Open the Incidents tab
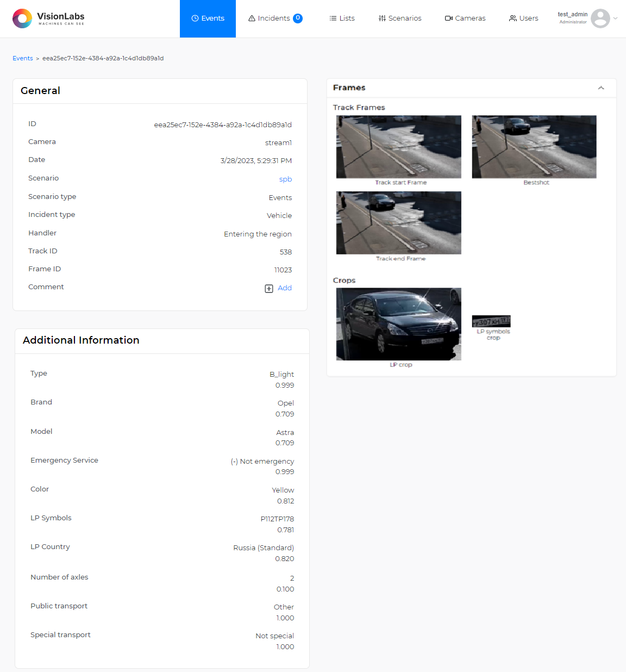626x672 pixels. coord(275,18)
